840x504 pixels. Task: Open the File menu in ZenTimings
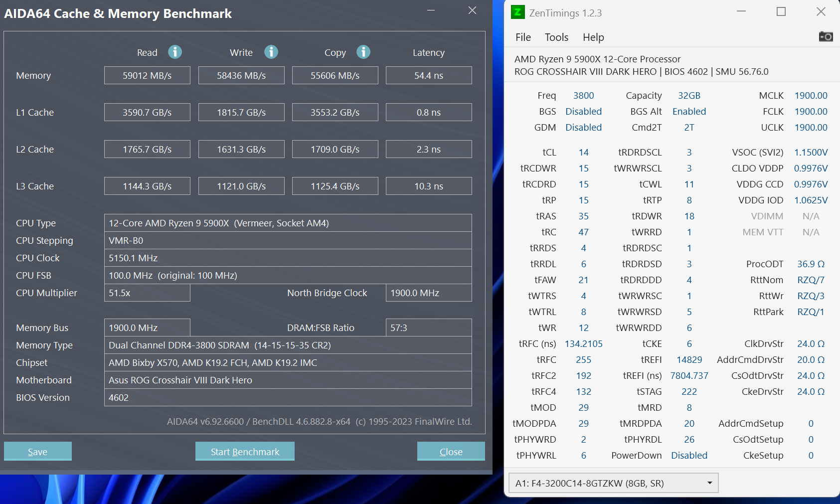[x=523, y=37]
